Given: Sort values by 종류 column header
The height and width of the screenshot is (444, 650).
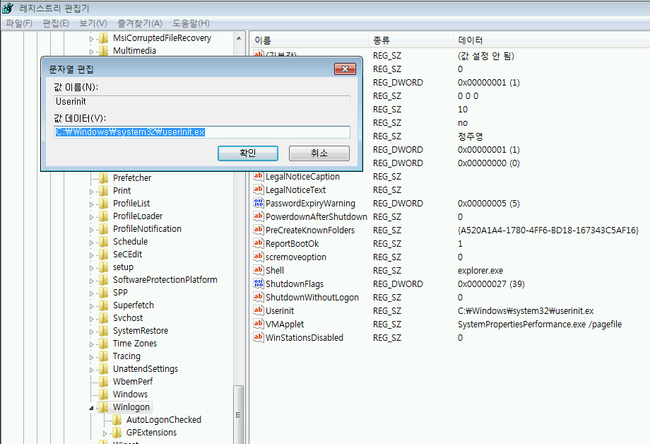Looking at the screenshot, I should [x=410, y=40].
